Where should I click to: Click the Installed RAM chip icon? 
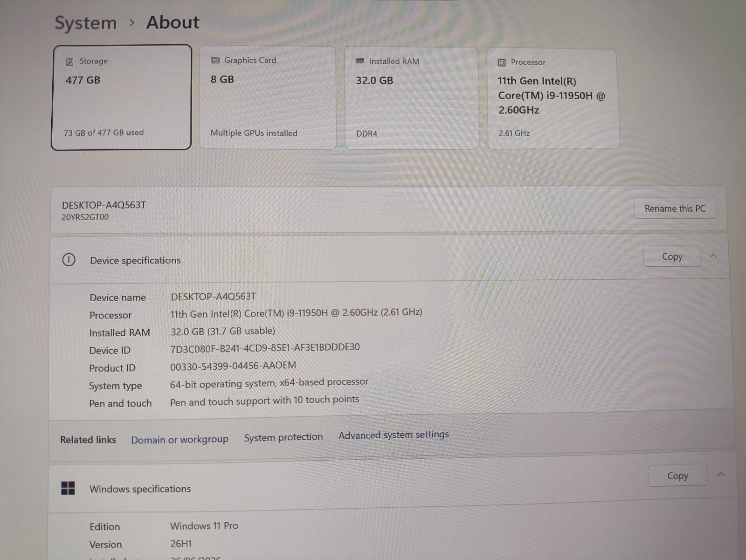click(x=360, y=61)
